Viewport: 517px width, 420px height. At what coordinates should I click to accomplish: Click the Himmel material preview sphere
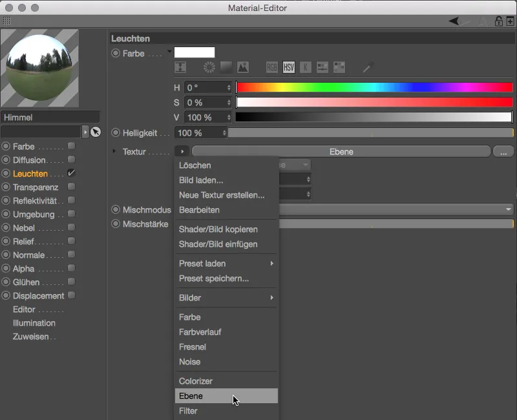coord(39,68)
